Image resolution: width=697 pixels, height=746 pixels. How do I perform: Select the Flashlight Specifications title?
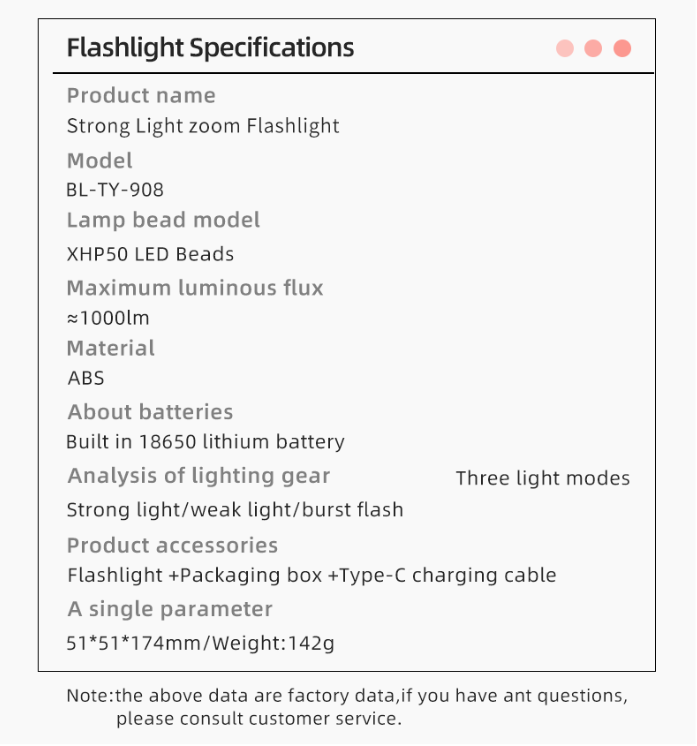[x=210, y=47]
